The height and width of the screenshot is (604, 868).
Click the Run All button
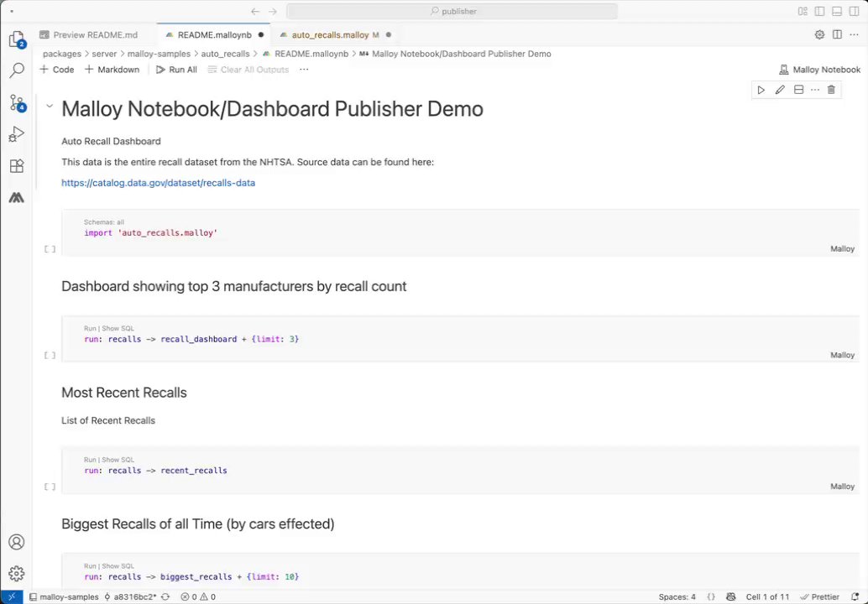176,70
